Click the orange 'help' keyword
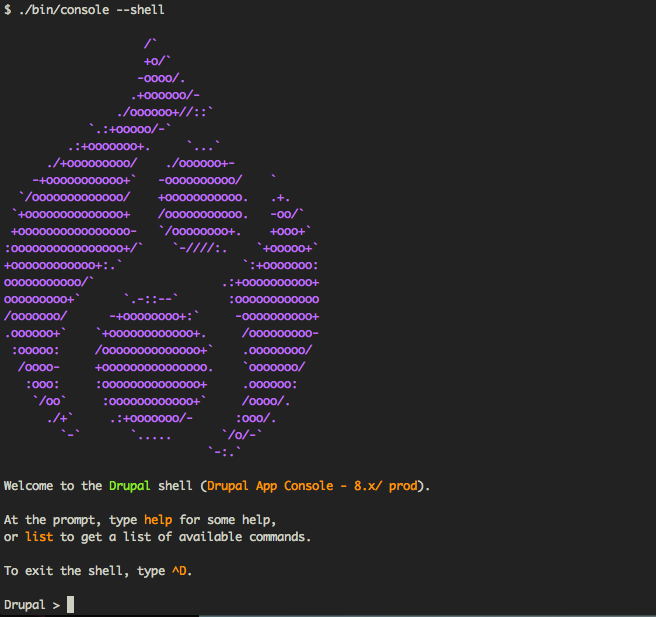This screenshot has height=617, width=656. 158,520
